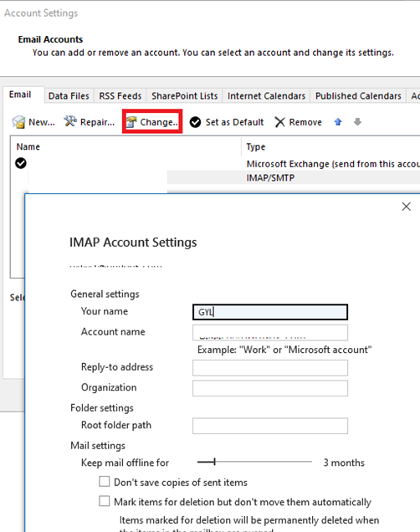The height and width of the screenshot is (532, 420).
Task: Select default account checkmark in Name column
Action: coord(21,163)
